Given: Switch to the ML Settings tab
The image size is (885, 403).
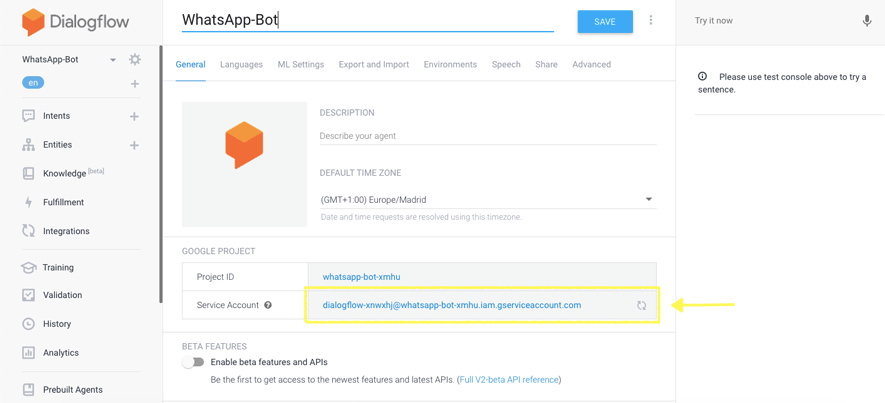Looking at the screenshot, I should 301,64.
